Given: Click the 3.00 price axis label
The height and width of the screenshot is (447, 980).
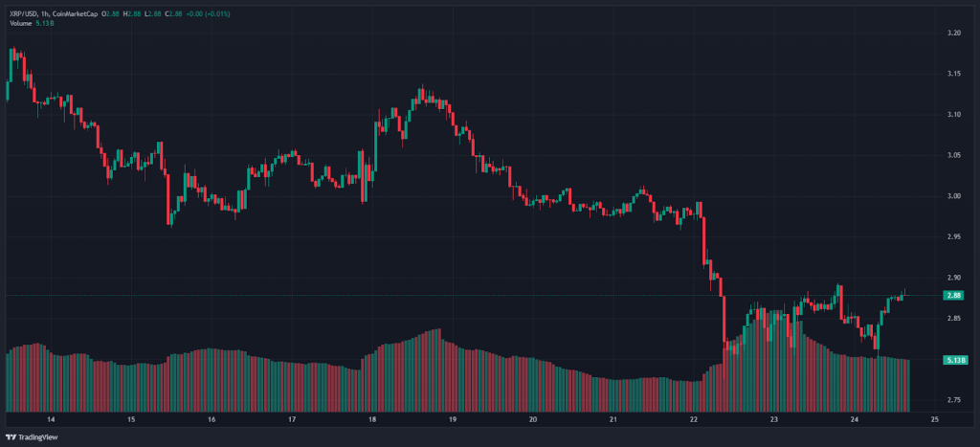Looking at the screenshot, I should coord(952,196).
